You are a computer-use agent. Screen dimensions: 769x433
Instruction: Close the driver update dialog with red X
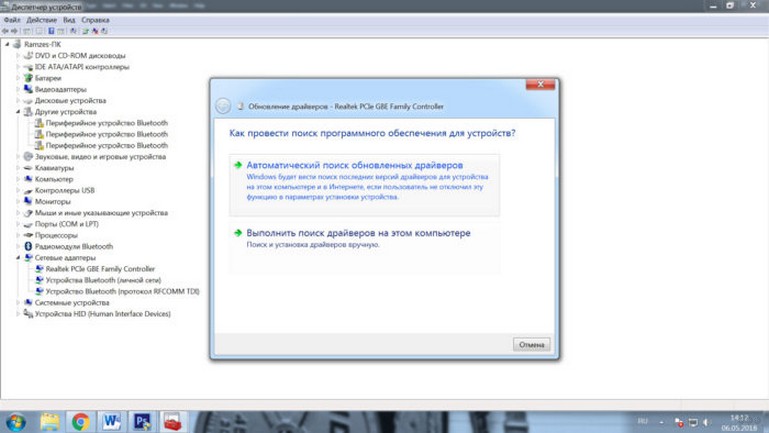(540, 84)
